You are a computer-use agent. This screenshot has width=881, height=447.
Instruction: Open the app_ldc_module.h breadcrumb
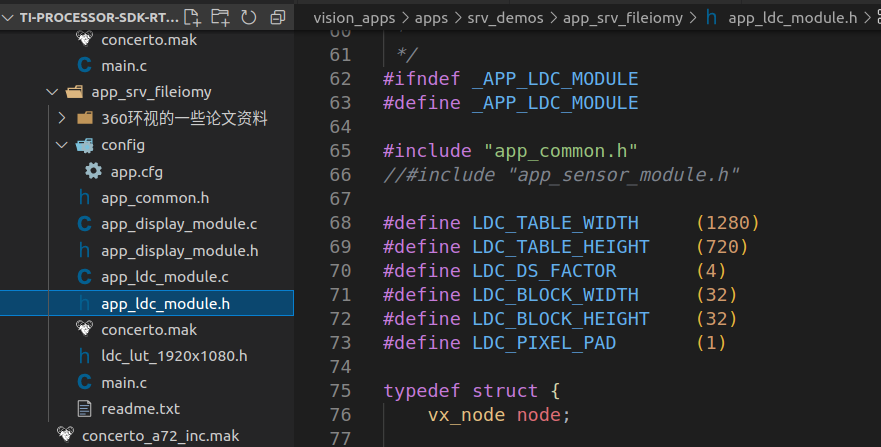[x=792, y=17]
